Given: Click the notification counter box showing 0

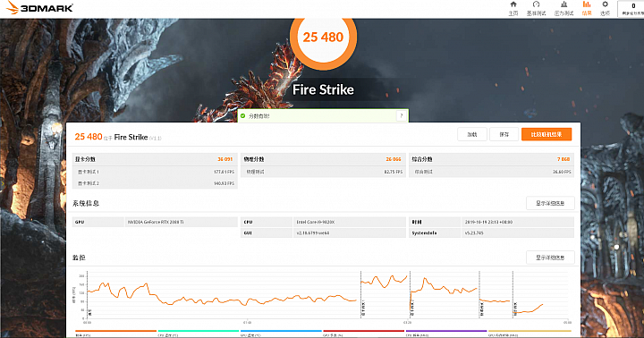Looking at the screenshot, I should coord(631,9).
